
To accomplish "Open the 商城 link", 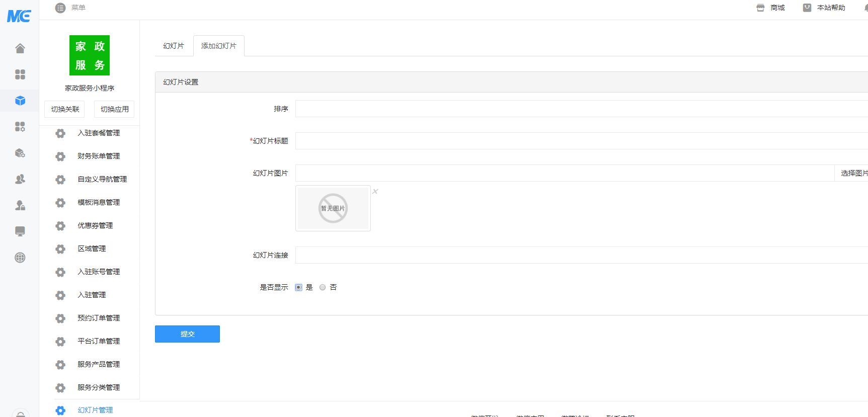I will coord(777,8).
